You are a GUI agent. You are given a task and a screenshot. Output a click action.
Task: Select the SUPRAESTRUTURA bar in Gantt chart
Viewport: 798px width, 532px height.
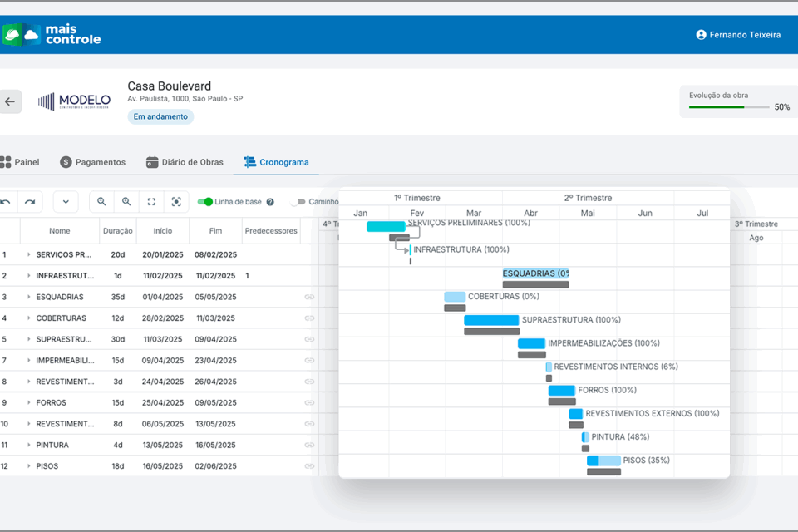click(491, 320)
